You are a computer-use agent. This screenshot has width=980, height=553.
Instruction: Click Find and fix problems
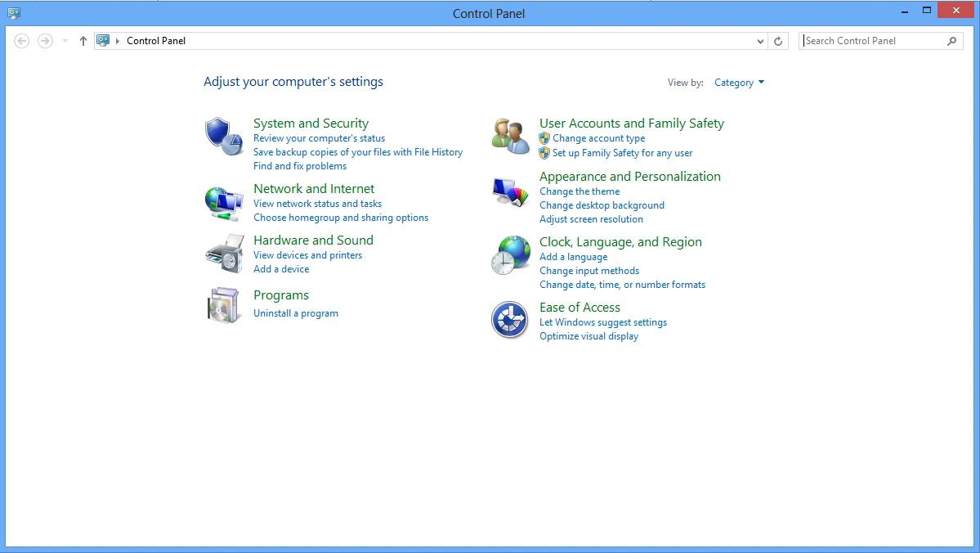coord(300,166)
